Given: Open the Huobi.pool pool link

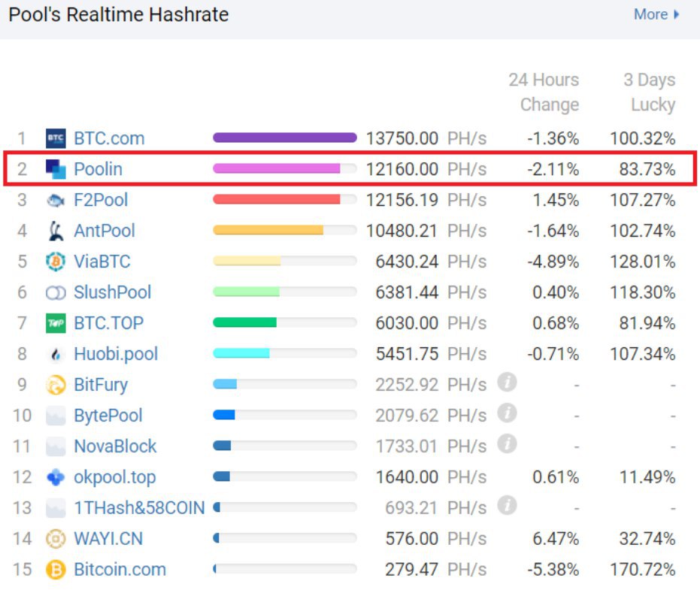Looking at the screenshot, I should [116, 355].
